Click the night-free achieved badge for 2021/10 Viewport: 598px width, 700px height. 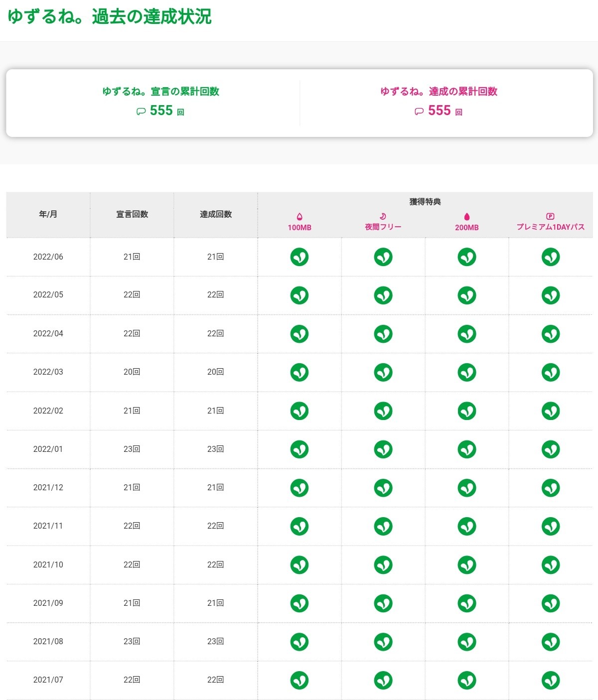point(383,565)
